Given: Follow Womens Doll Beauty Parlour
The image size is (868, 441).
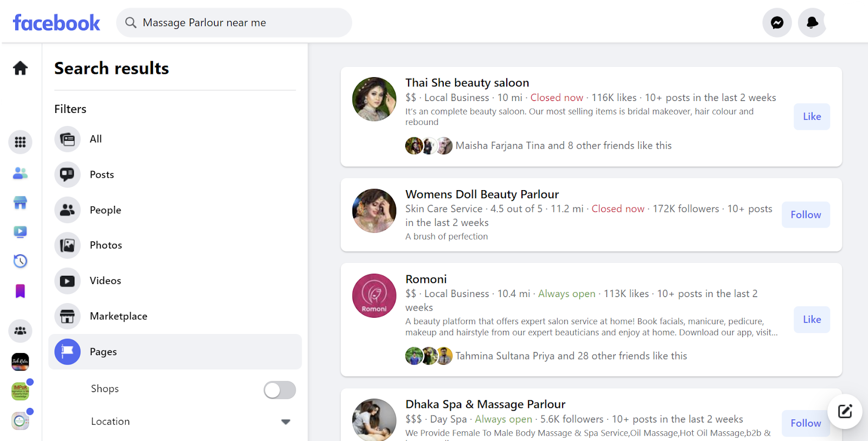Looking at the screenshot, I should point(806,215).
